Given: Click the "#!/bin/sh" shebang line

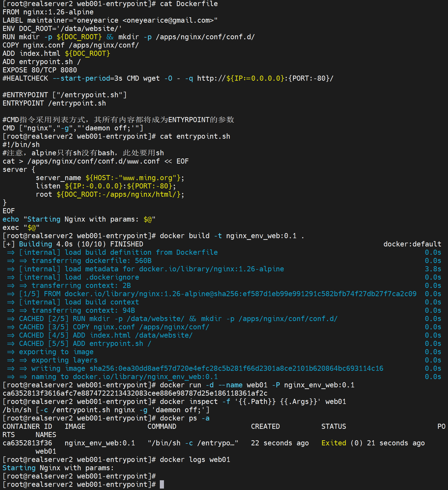Looking at the screenshot, I should [x=21, y=145].
